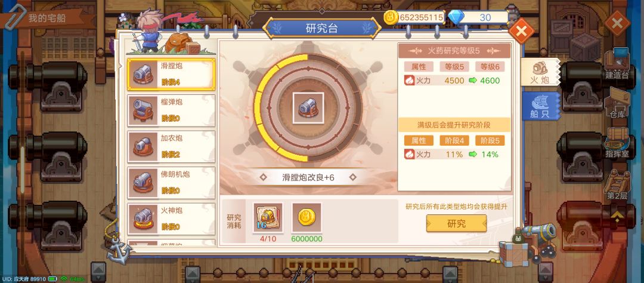The height and width of the screenshot is (283, 644).
Task: Click the 研究 research button
Action: coord(456,223)
